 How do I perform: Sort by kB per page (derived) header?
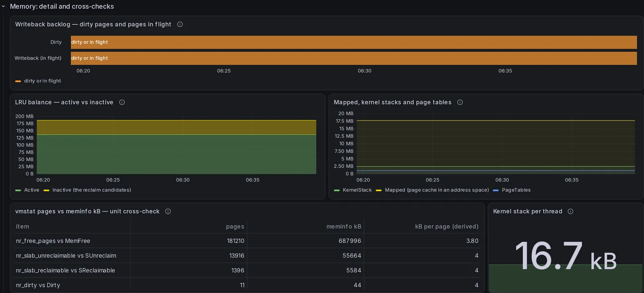(x=447, y=226)
